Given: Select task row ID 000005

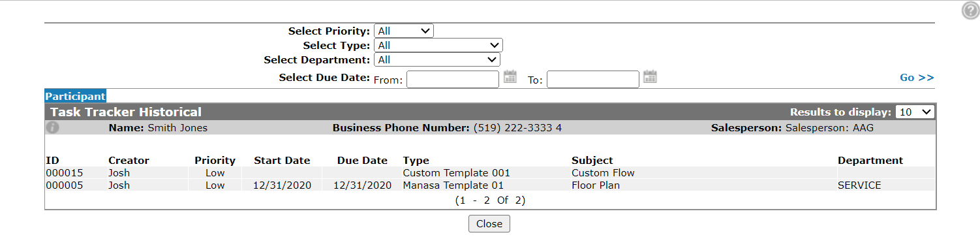Looking at the screenshot, I should coord(490,185).
